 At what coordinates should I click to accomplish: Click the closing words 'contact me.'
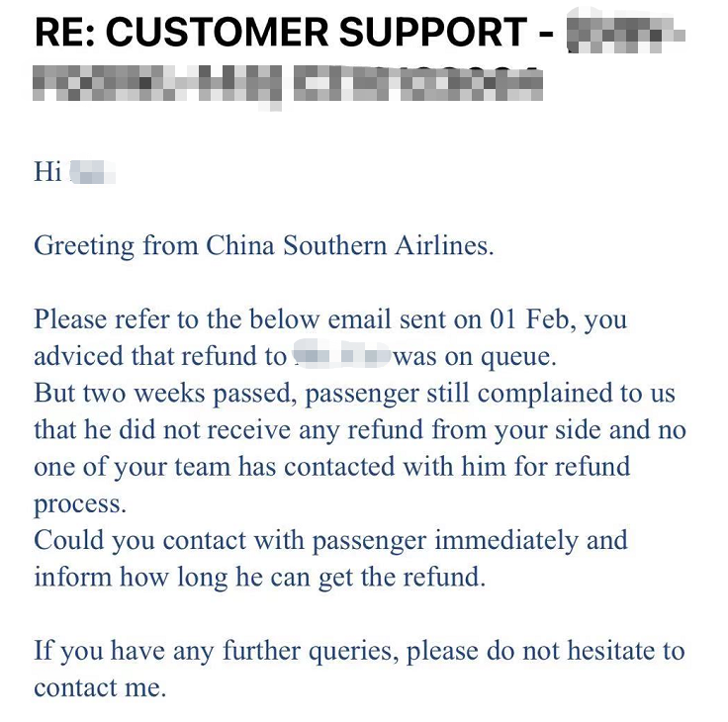point(100,687)
